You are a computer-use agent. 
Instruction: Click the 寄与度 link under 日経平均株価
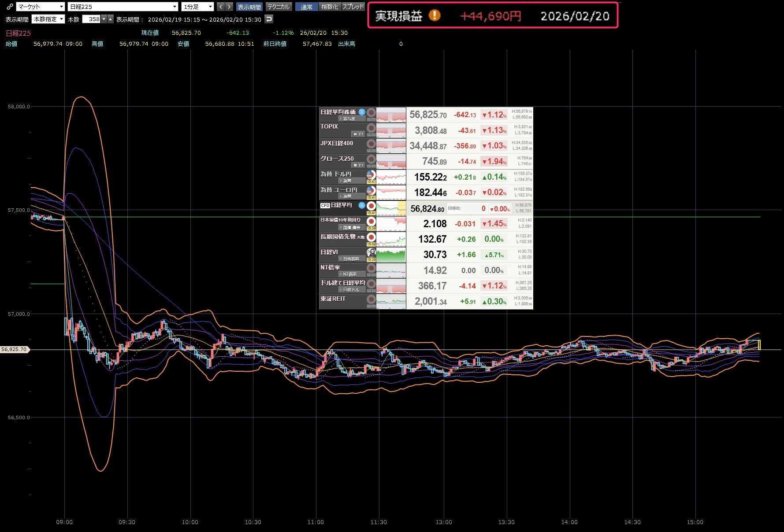(x=349, y=119)
